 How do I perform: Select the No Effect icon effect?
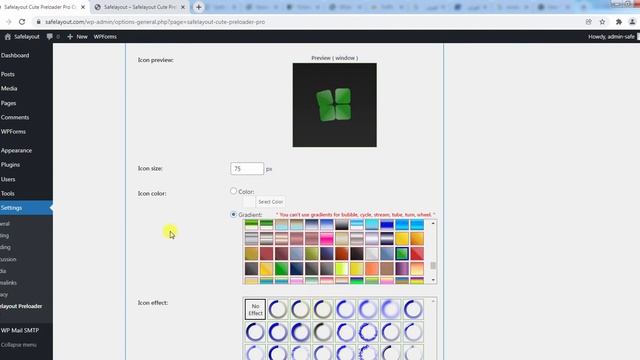pos(255,309)
